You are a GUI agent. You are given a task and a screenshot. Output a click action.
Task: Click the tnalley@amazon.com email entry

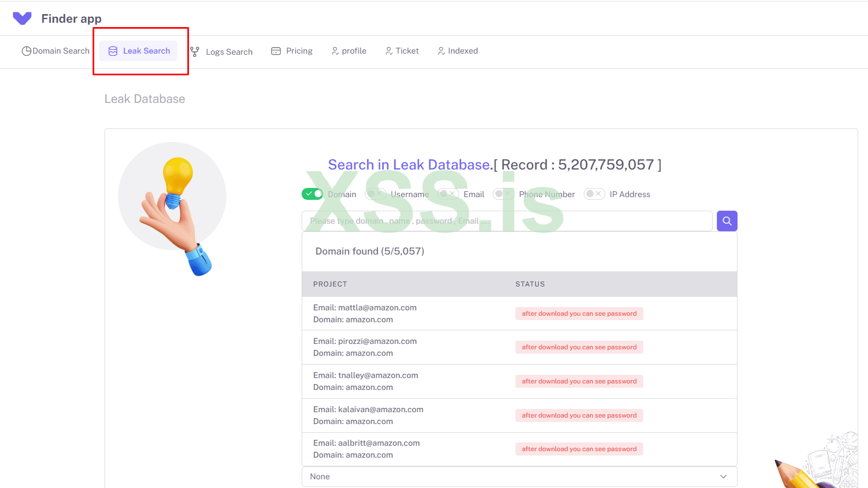[x=366, y=375]
